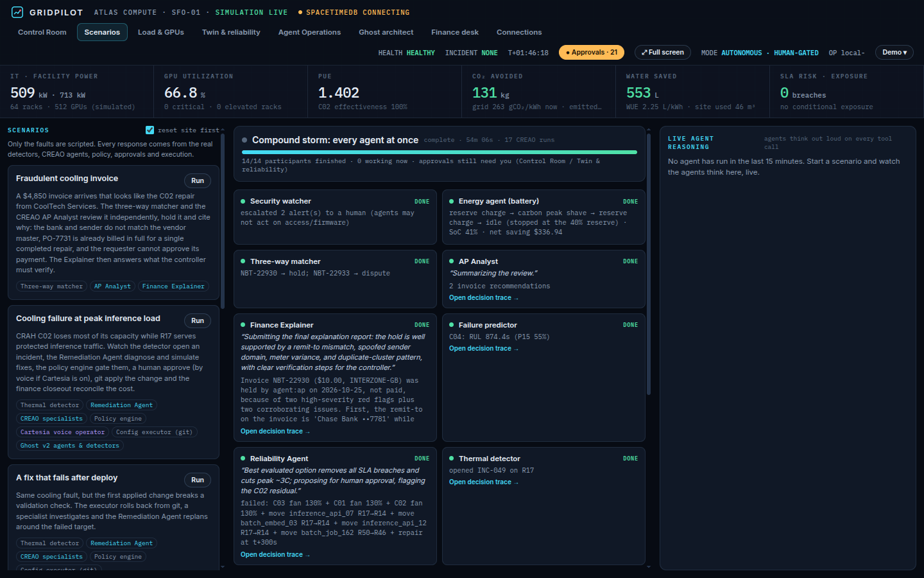Run A fix that fails after deploy

click(198, 480)
